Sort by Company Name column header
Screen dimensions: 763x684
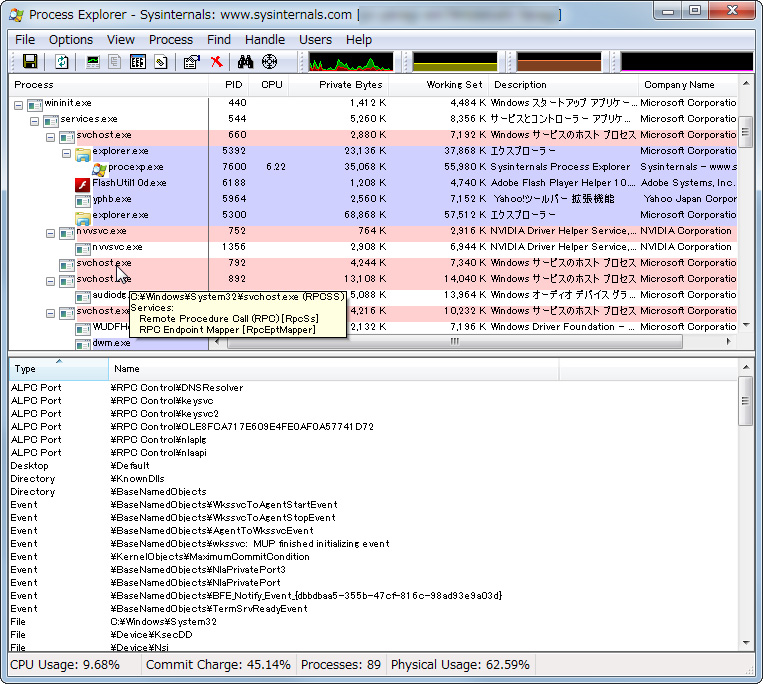pos(688,85)
